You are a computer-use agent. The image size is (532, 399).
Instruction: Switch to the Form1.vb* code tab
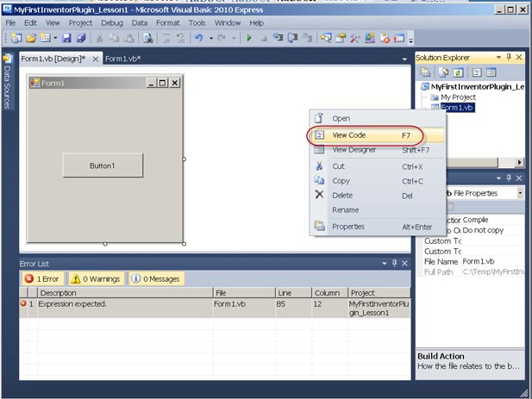click(x=122, y=59)
